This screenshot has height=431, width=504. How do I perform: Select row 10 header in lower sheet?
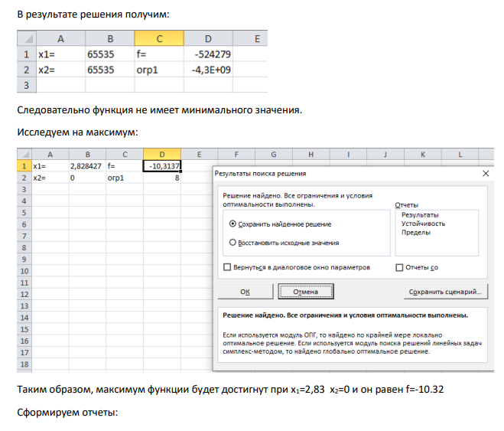click(x=24, y=271)
